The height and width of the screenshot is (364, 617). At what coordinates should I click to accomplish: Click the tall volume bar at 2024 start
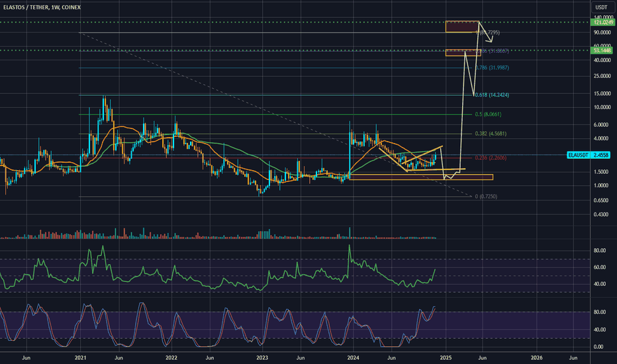pyautogui.click(x=350, y=232)
